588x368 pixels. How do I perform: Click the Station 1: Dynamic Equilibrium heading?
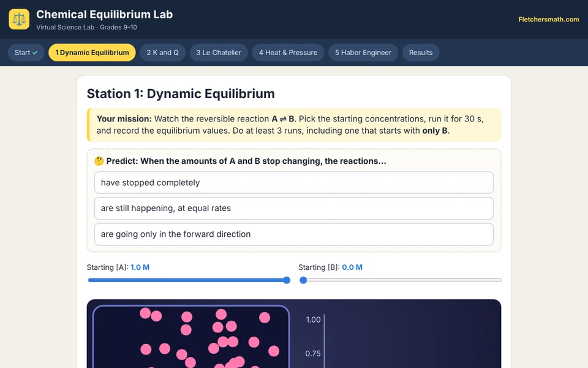(181, 93)
